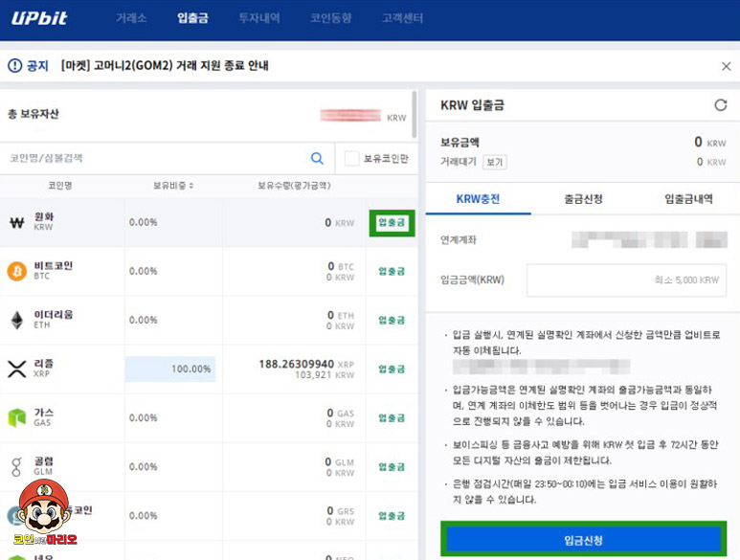This screenshot has height=560, width=740.
Task: Open the 입출금 menu
Action: [x=192, y=18]
